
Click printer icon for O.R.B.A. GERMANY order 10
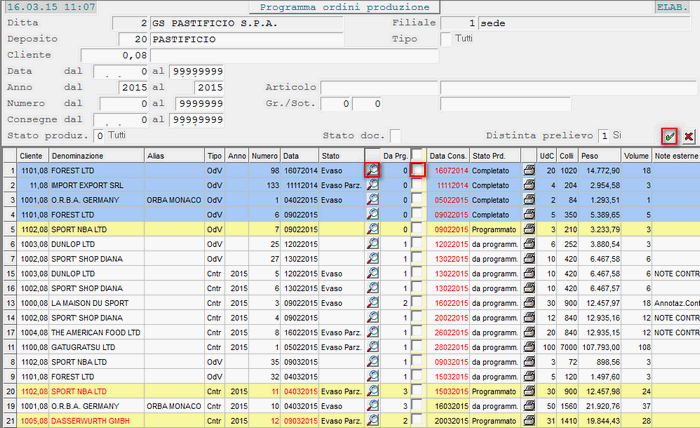click(529, 406)
